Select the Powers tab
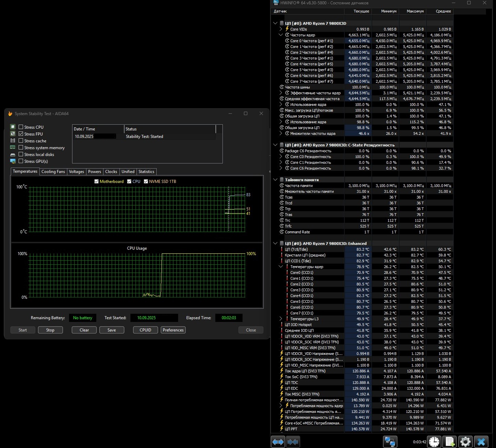 coord(94,172)
